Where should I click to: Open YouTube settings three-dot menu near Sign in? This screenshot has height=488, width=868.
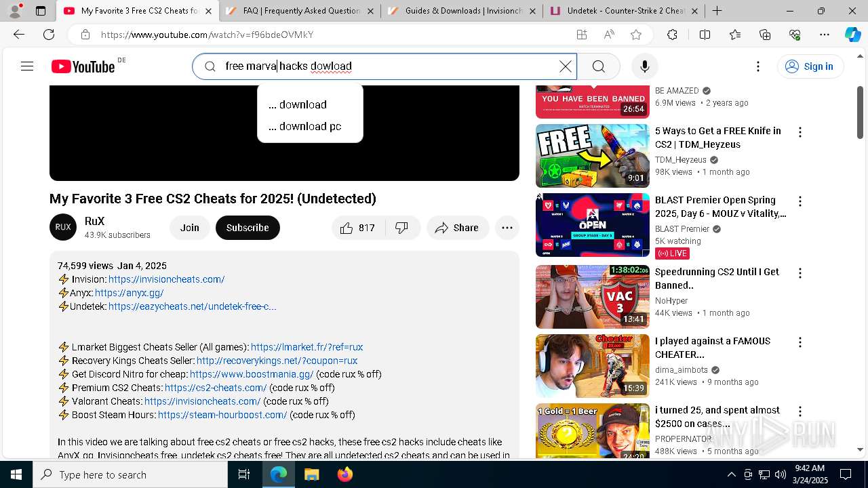click(x=758, y=66)
